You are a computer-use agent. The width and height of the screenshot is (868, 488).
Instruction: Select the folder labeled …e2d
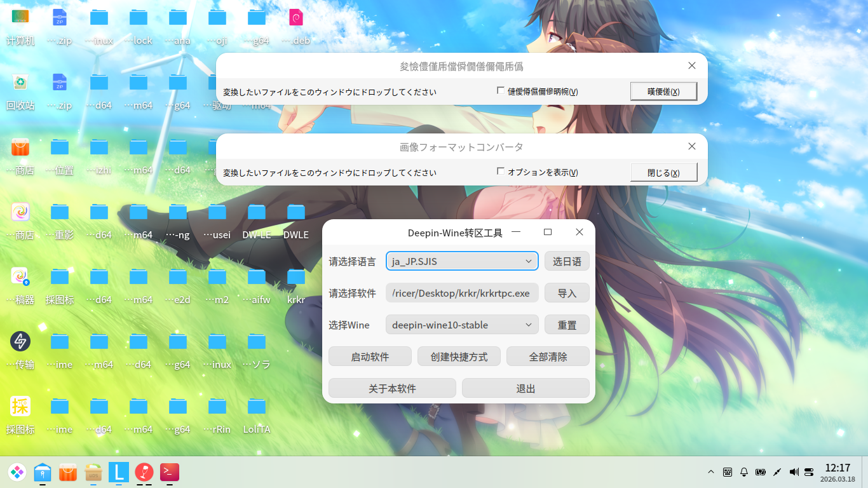[x=178, y=276]
